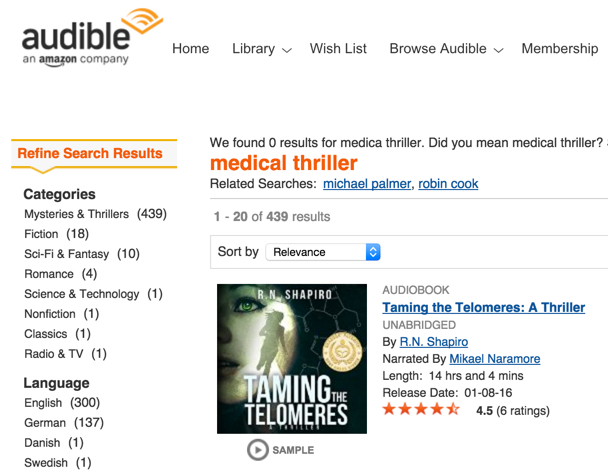Image resolution: width=608 pixels, height=475 pixels.
Task: Open the Sort by Relevance dropdown
Action: (x=325, y=252)
